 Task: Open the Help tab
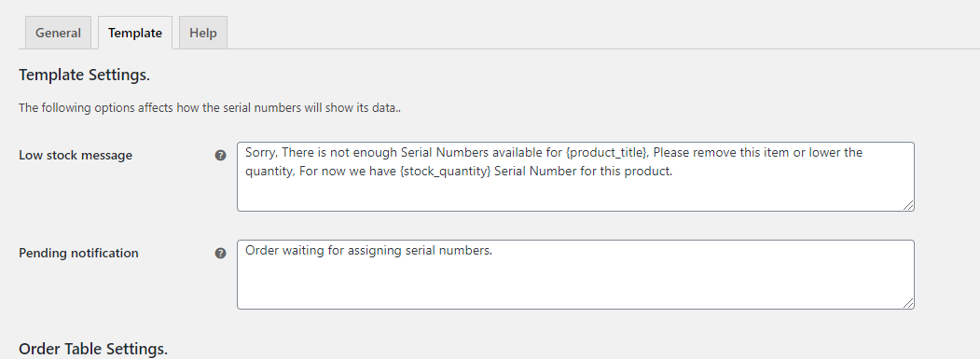pyautogui.click(x=203, y=33)
